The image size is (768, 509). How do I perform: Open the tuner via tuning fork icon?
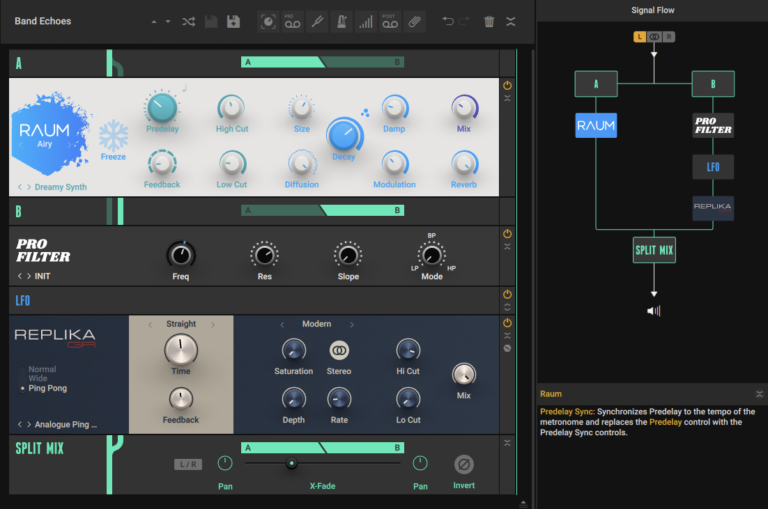tap(317, 22)
